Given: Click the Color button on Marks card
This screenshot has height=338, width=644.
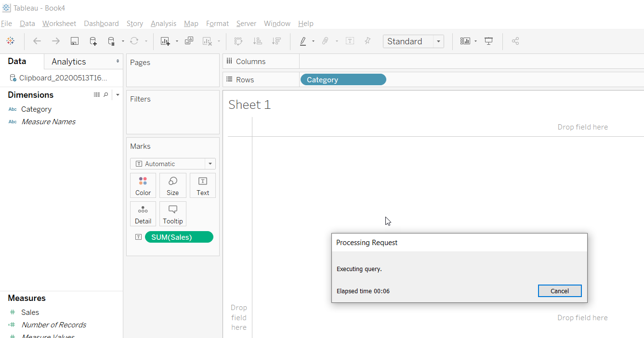Looking at the screenshot, I should [143, 185].
